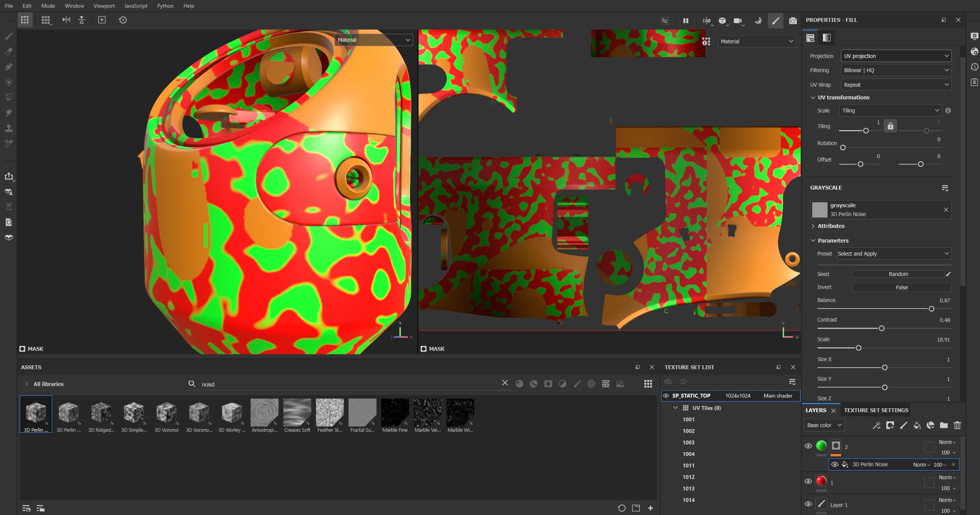Viewport: 980px width, 515px height.
Task: Toggle the tiling lock icon
Action: click(890, 126)
